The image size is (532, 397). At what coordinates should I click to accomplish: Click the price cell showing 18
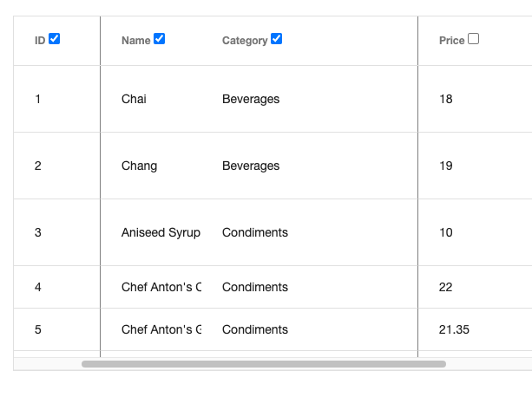446,99
